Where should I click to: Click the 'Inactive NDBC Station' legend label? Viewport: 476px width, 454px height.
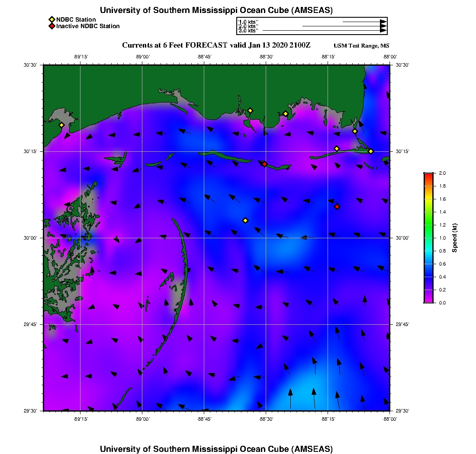tap(88, 26)
